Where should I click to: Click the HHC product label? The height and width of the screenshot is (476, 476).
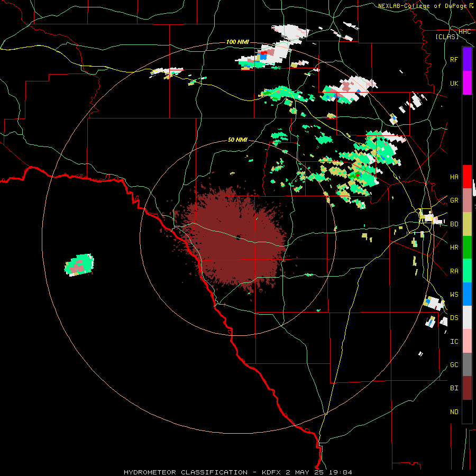tap(464, 32)
